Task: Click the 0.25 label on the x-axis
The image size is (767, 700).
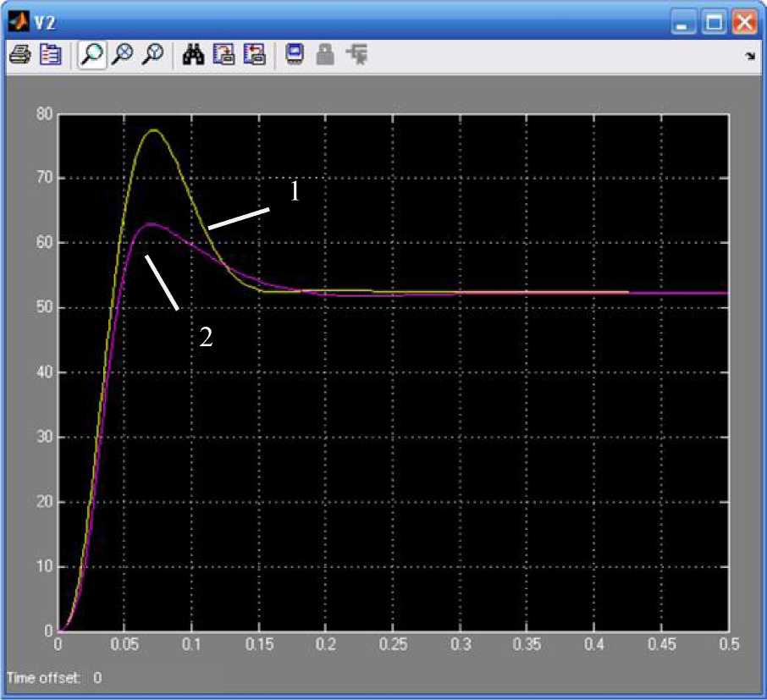Action: [393, 644]
